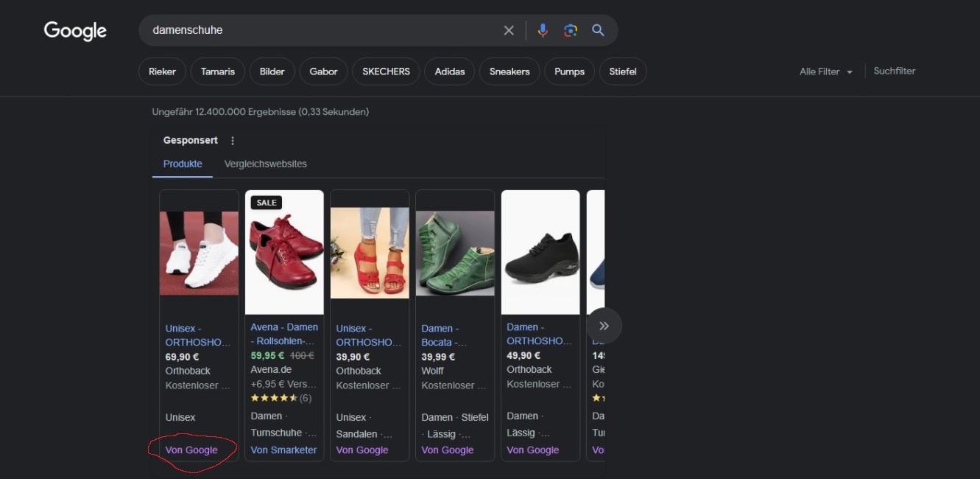Switch to the Vergleichswebsites tab
This screenshot has width=980, height=479.
coord(266,164)
